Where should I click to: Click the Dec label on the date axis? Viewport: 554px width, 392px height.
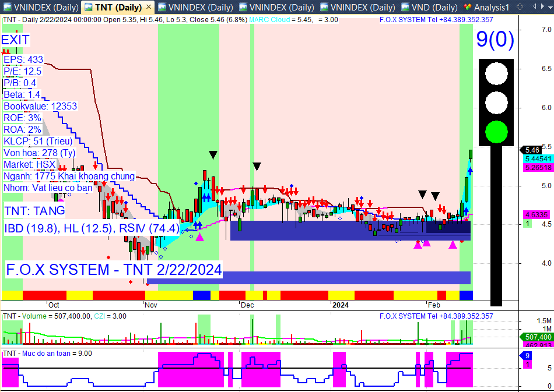(x=247, y=305)
